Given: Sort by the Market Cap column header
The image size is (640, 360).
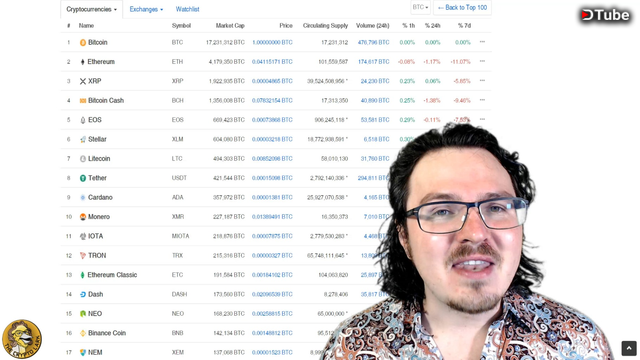Looking at the screenshot, I should pyautogui.click(x=230, y=26).
